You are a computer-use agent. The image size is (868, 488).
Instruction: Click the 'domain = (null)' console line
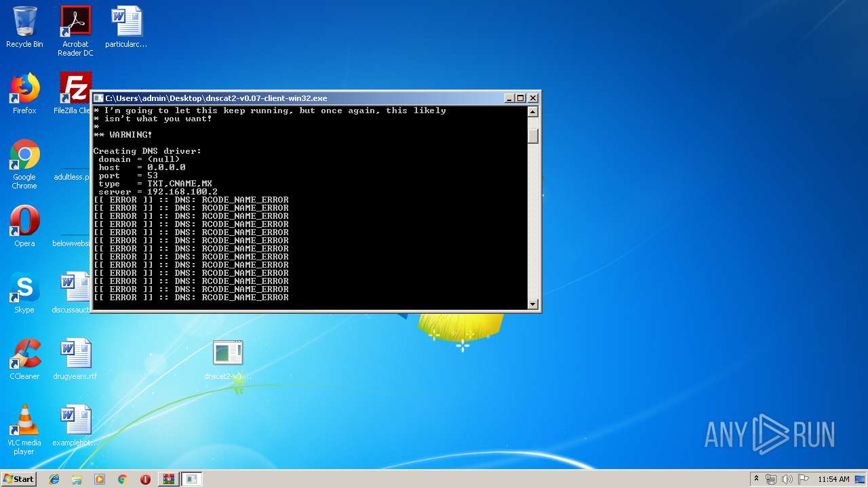[139, 159]
